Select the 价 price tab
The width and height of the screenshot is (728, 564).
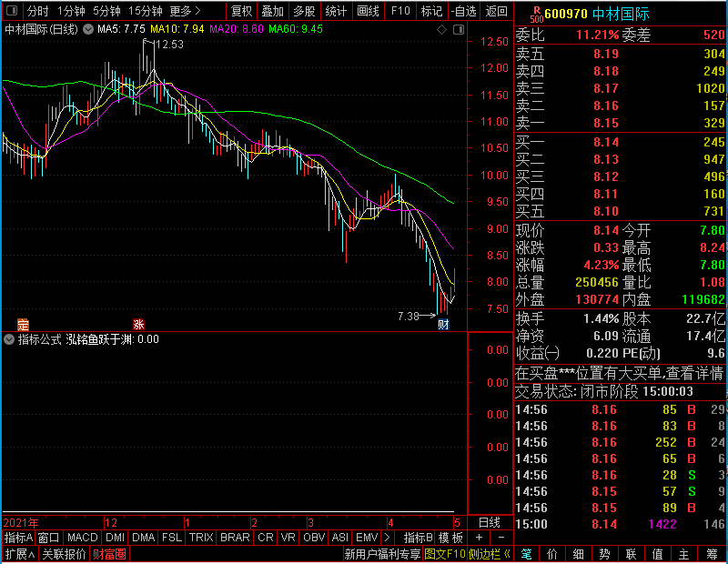[x=552, y=554]
